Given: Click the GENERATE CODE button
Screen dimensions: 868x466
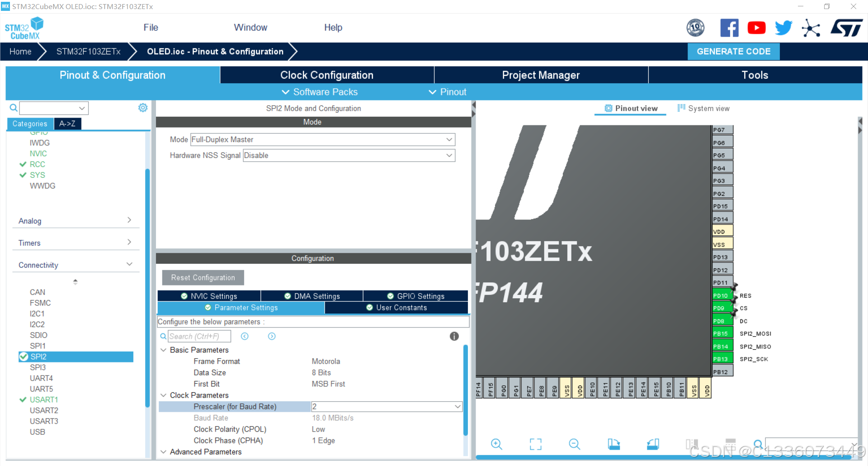Looking at the screenshot, I should (733, 52).
